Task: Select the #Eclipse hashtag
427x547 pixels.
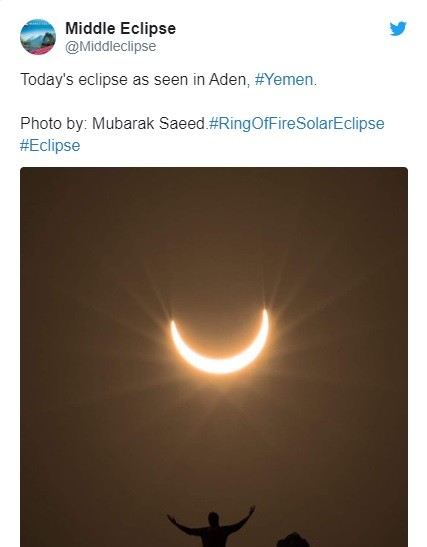Action: click(x=50, y=145)
